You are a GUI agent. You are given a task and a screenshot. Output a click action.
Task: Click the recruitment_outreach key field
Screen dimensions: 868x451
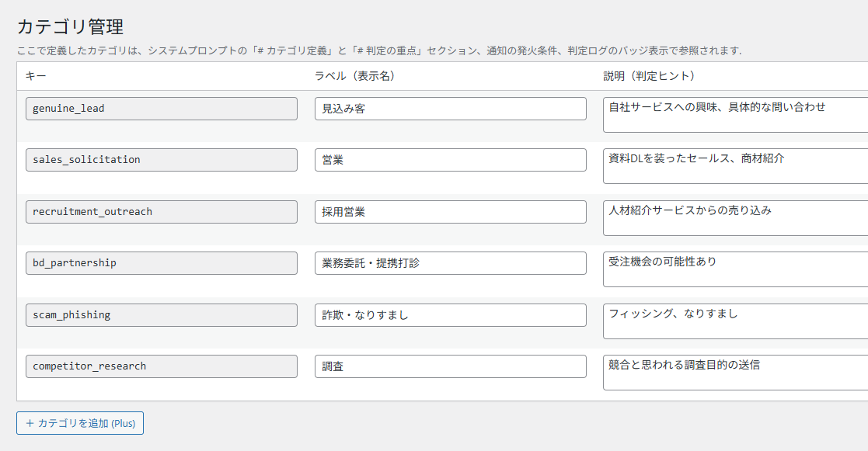click(161, 212)
